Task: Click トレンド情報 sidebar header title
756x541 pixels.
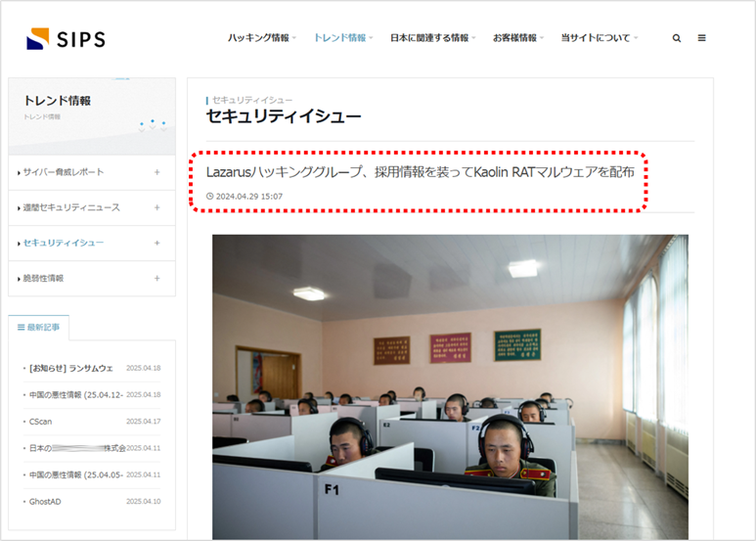Action: [58, 101]
